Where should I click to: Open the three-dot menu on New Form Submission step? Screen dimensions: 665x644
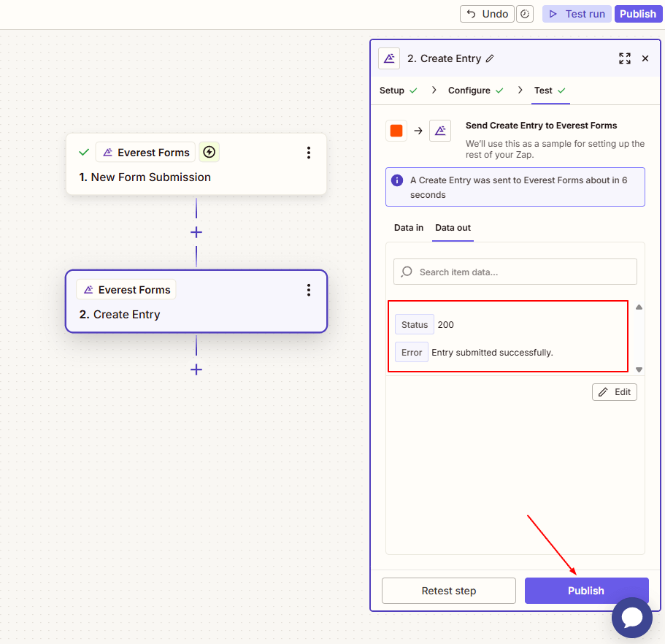(x=309, y=153)
